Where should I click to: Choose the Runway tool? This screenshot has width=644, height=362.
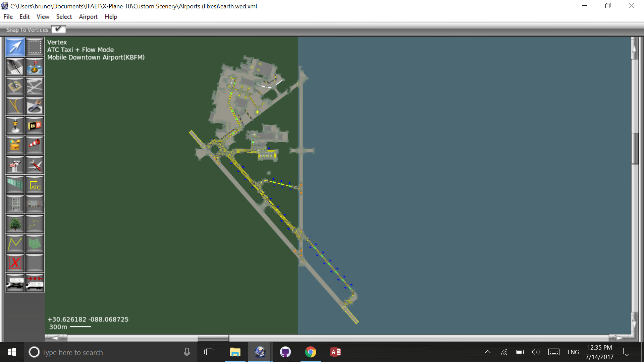pyautogui.click(x=15, y=67)
